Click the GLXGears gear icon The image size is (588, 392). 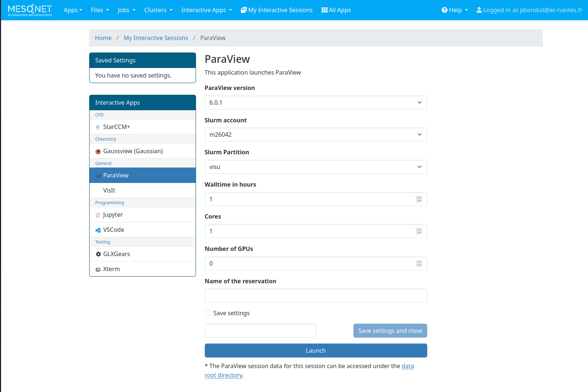98,254
